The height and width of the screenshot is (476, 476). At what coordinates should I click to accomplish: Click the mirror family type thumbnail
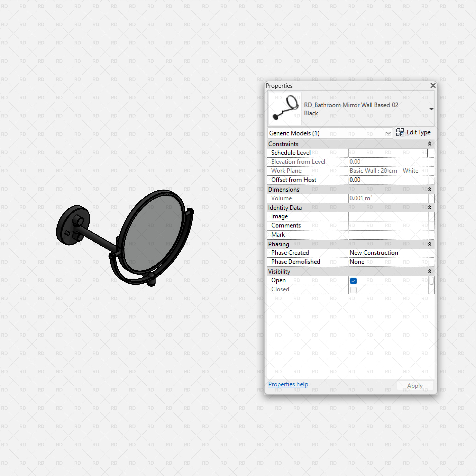pos(285,108)
